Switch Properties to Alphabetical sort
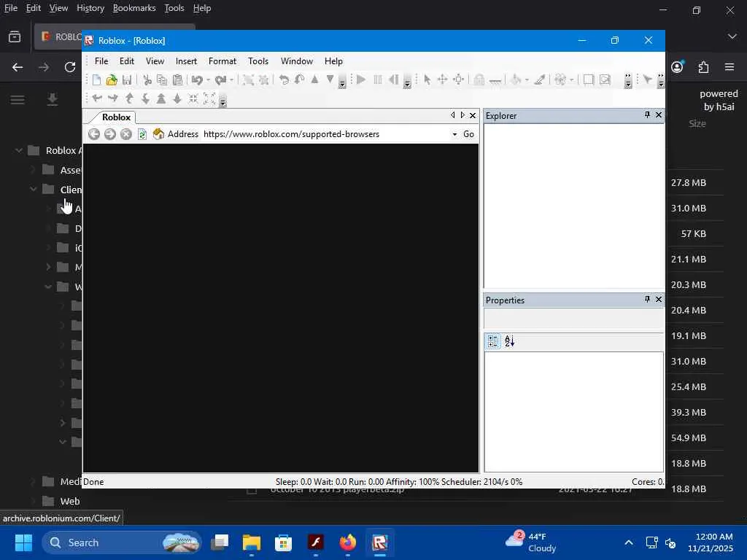The width and height of the screenshot is (747, 560). (x=509, y=341)
